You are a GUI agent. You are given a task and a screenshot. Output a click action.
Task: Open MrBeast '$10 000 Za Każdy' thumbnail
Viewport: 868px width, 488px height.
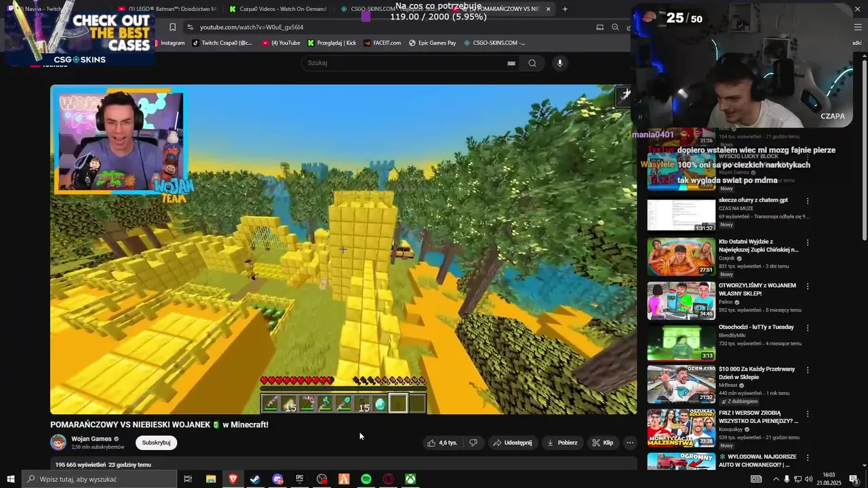click(x=681, y=384)
